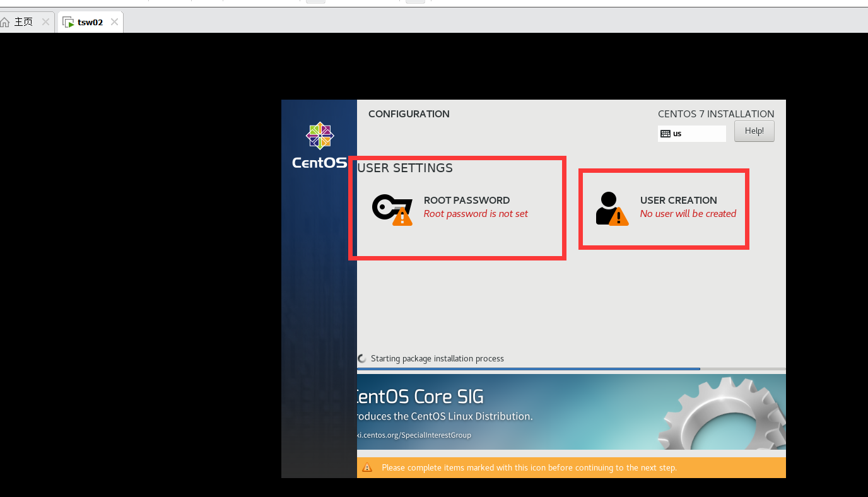Click the keyboard icon beside us

tap(666, 134)
